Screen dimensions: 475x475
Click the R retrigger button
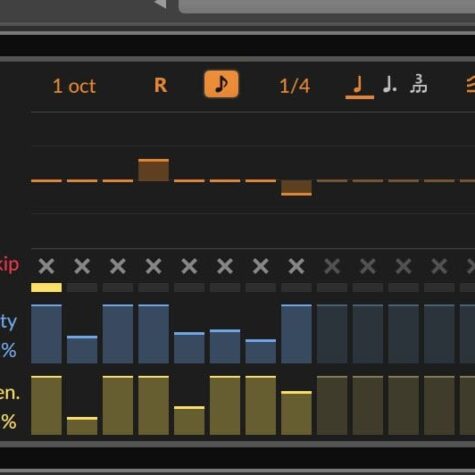pos(161,85)
